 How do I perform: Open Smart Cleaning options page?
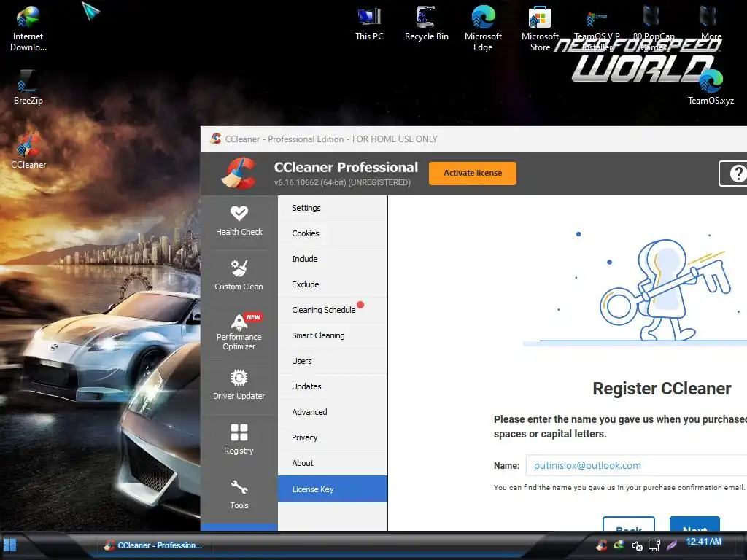point(333,335)
